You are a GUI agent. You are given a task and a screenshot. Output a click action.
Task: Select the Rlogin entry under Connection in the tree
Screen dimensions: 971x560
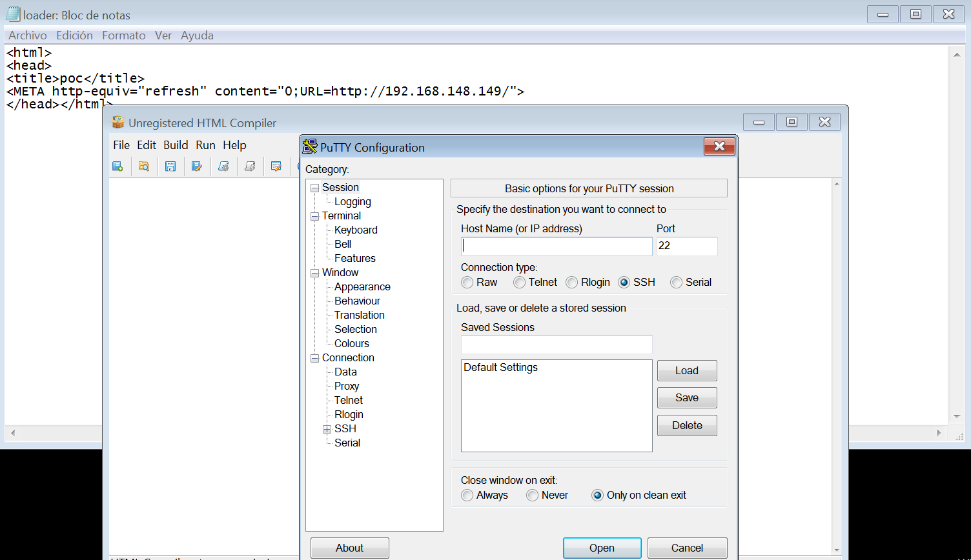tap(349, 415)
